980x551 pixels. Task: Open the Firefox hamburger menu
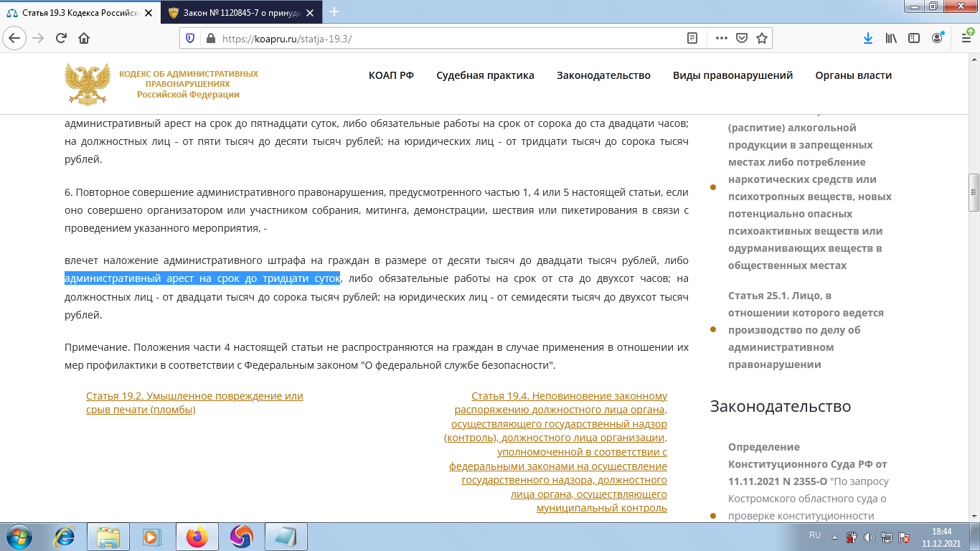[x=963, y=38]
